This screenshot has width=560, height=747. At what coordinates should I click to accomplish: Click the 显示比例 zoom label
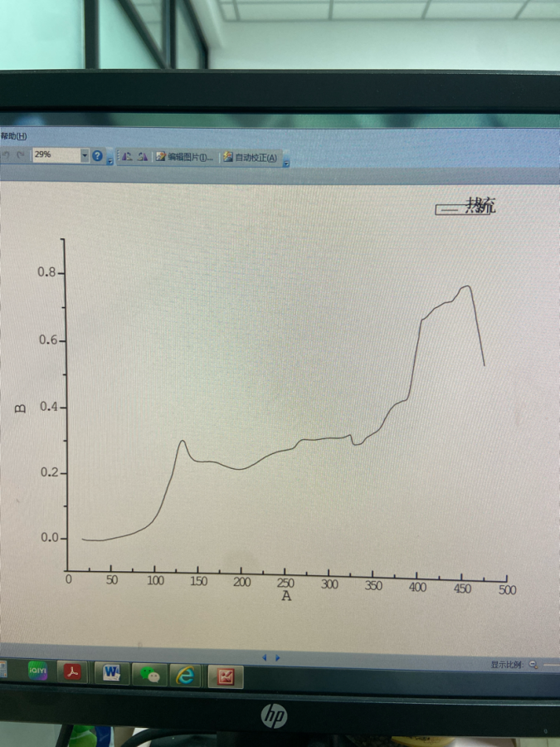click(508, 665)
